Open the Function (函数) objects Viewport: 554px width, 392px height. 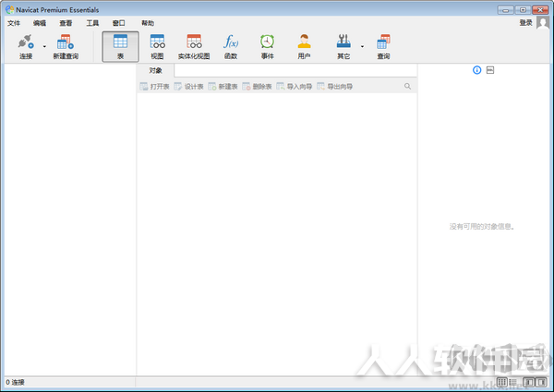[x=231, y=46]
